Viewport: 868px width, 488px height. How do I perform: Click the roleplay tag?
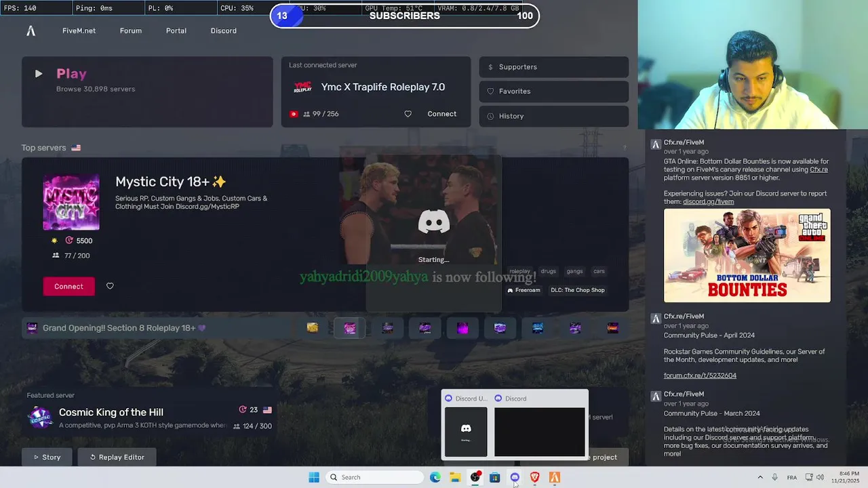[x=519, y=271]
